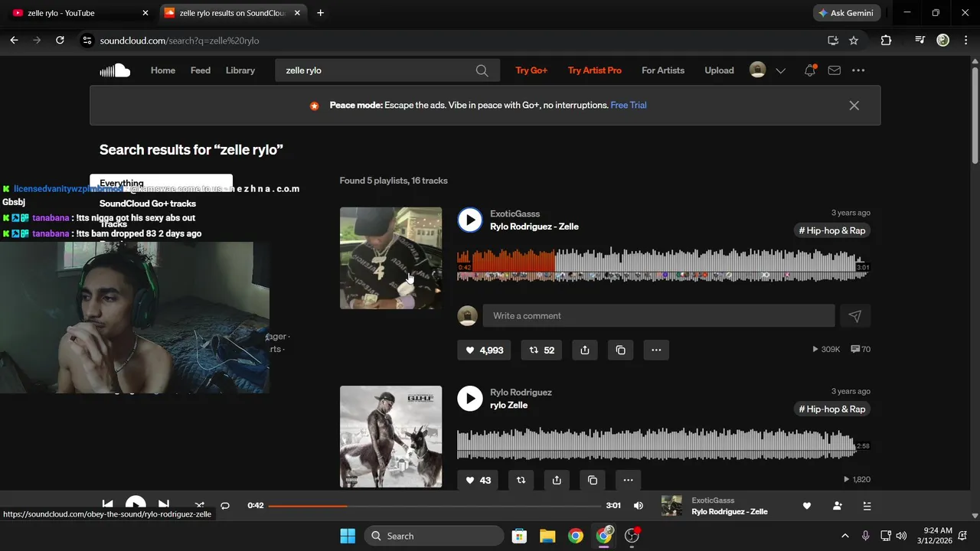This screenshot has height=551, width=980.
Task: Open the header more options menu
Action: point(858,70)
